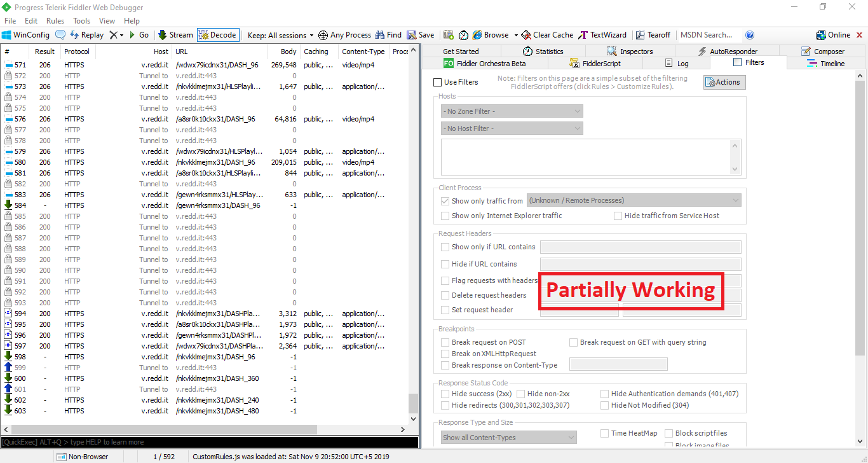Viewport: 868px width, 463px height.
Task: Click the comment speech bubble icon
Action: coord(60,35)
